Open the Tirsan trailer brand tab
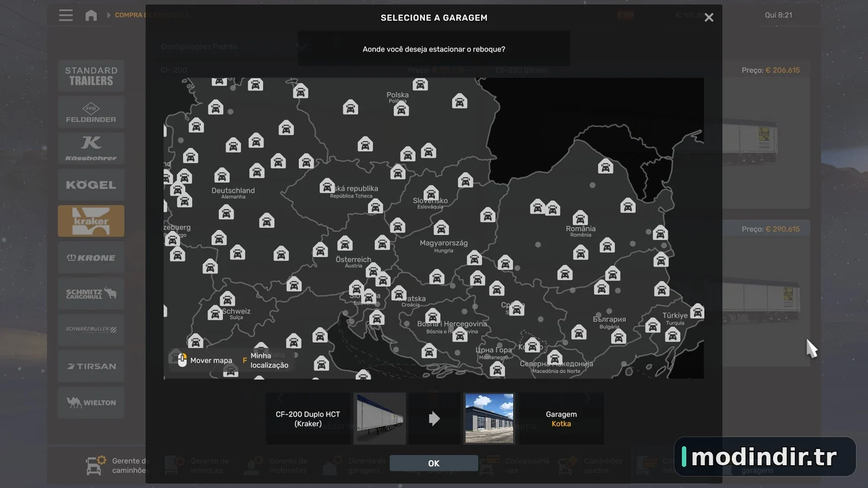868x488 pixels. coord(91,366)
